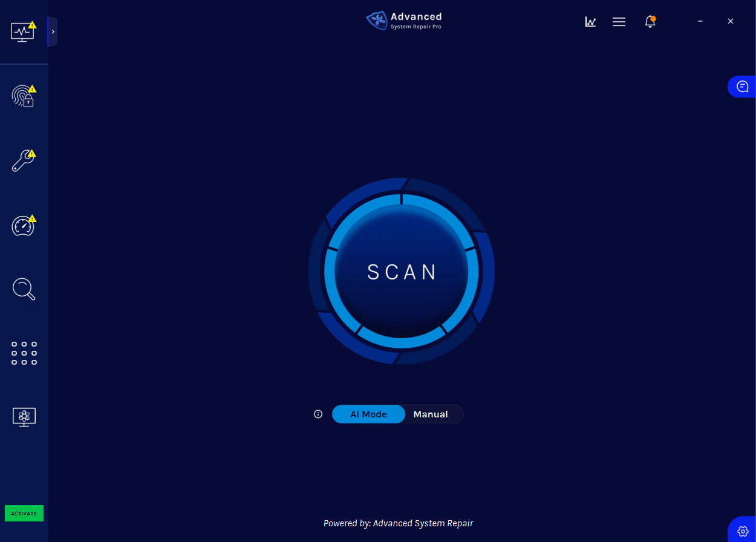Click the Advanced System Repair Pro logo
The image size is (756, 542).
coord(404,21)
